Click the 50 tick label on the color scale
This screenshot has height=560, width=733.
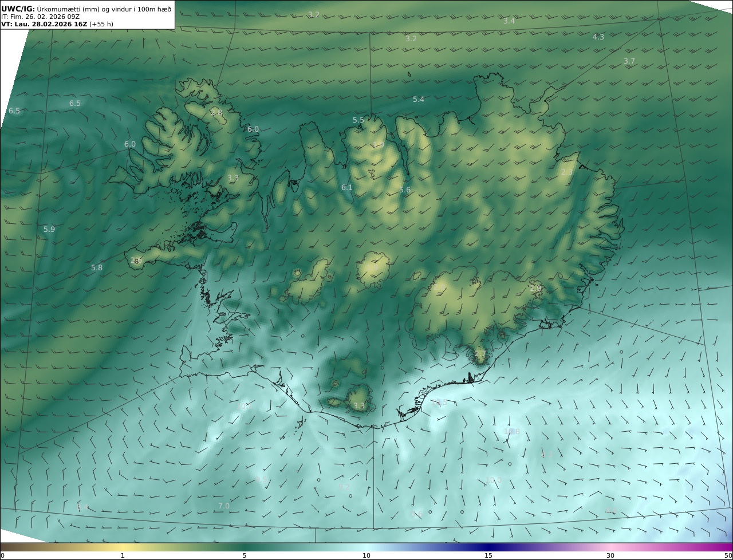coord(728,555)
